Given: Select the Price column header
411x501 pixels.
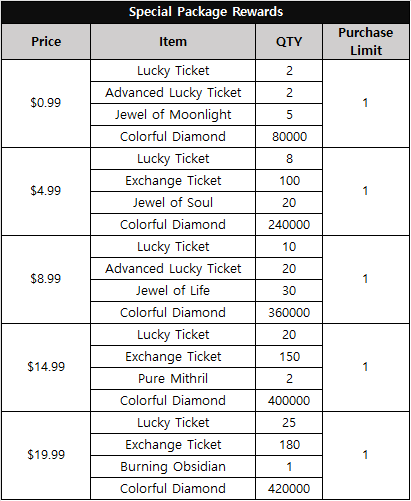Looking at the screenshot, I should 46,42.
